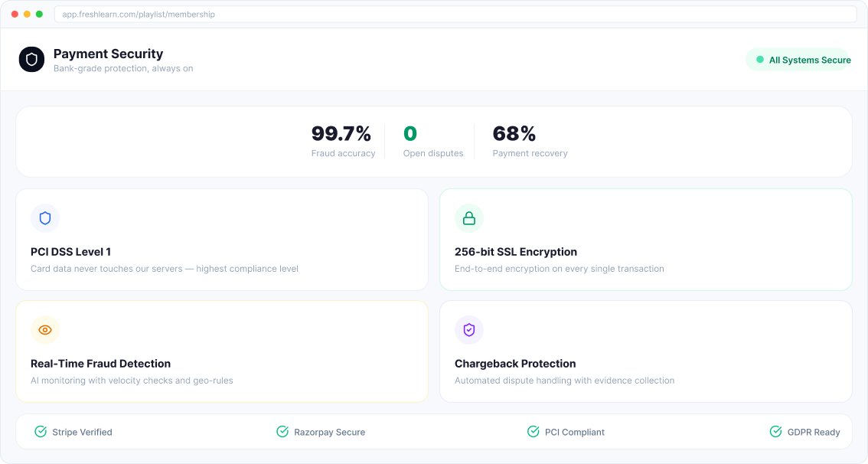Click the Payment Security shield logo

31,59
